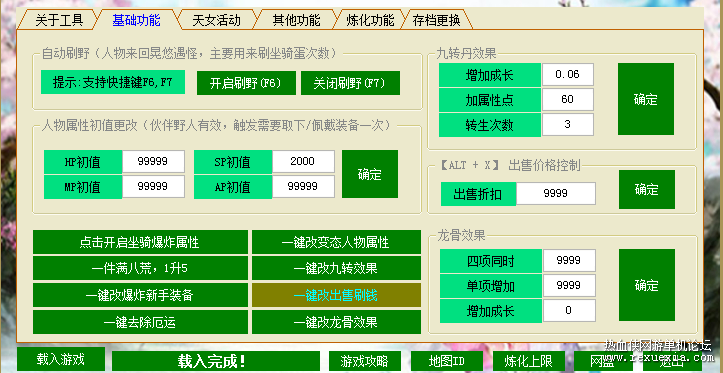This screenshot has width=723, height=373.
Task: Click the 载入游戏 button
Action: click(x=60, y=359)
